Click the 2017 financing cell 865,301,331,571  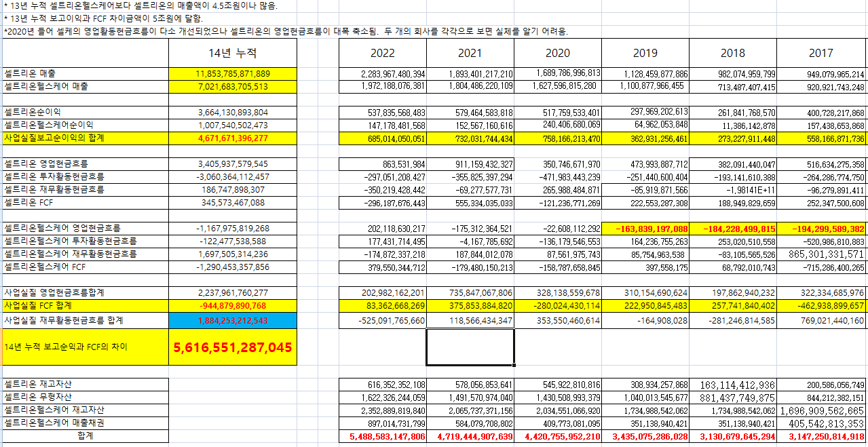pos(822,254)
